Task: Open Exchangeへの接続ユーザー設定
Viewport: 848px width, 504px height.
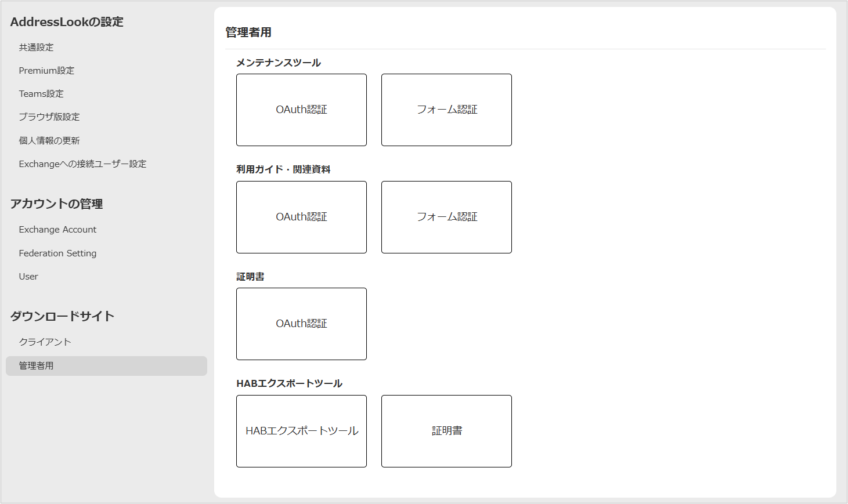Action: pos(82,164)
